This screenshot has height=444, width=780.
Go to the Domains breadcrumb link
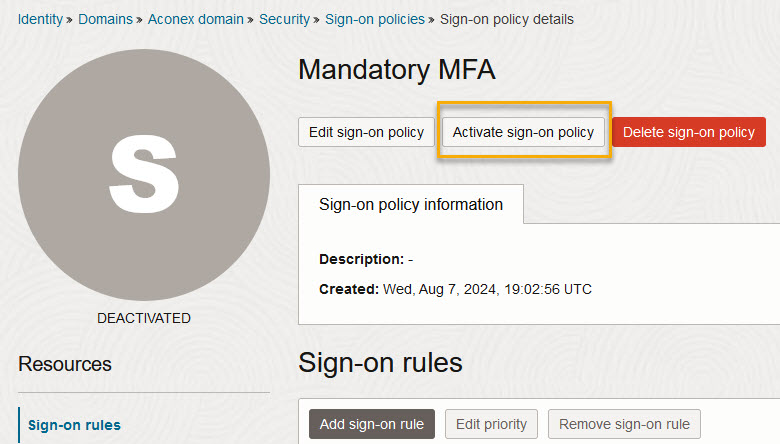click(x=105, y=19)
